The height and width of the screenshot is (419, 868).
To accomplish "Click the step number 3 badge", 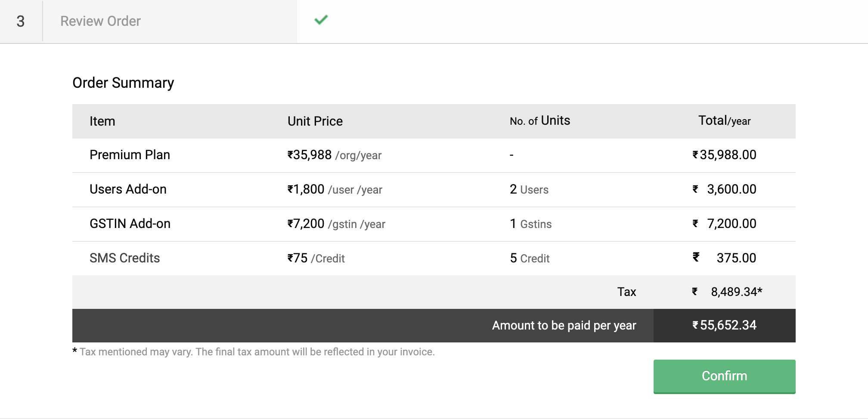I will pyautogui.click(x=21, y=21).
